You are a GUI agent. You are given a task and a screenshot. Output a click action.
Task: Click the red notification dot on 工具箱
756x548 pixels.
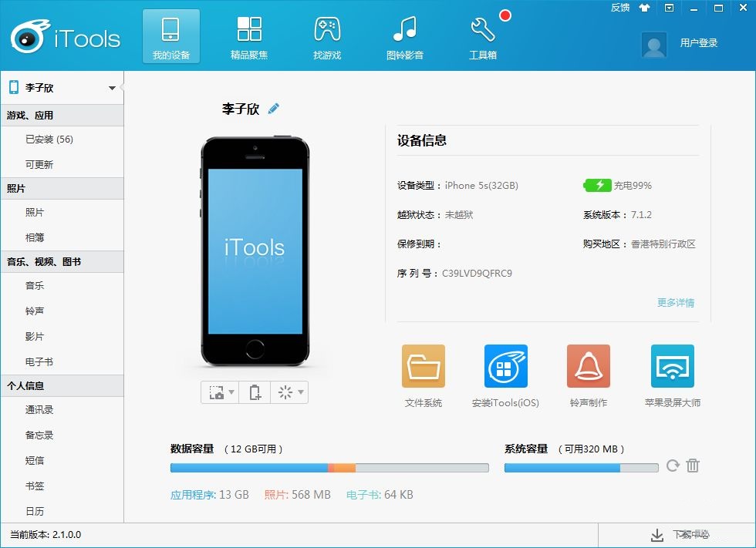[505, 16]
